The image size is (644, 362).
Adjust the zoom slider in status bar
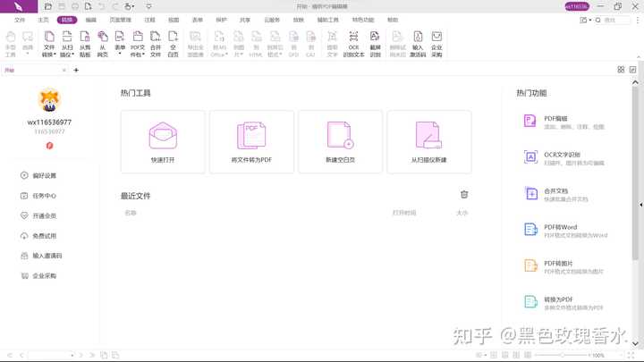coord(562,355)
